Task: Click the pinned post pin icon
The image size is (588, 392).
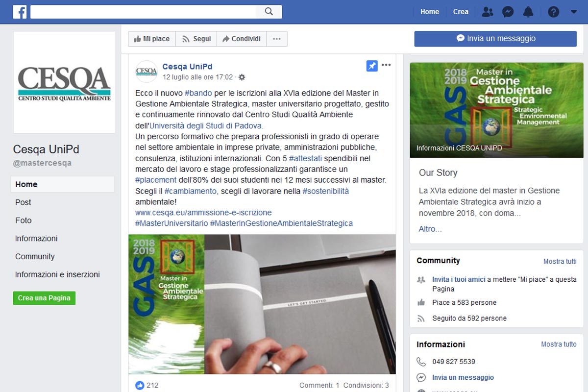Action: (372, 66)
